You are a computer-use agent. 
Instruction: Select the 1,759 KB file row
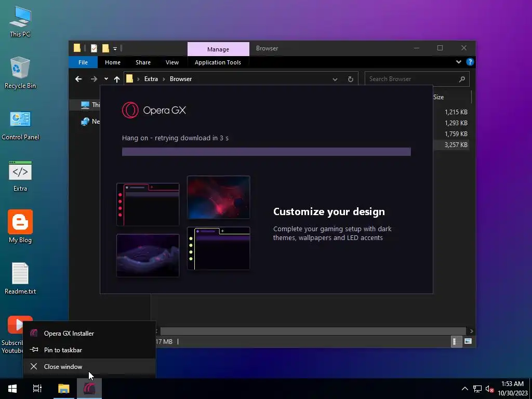pos(451,134)
